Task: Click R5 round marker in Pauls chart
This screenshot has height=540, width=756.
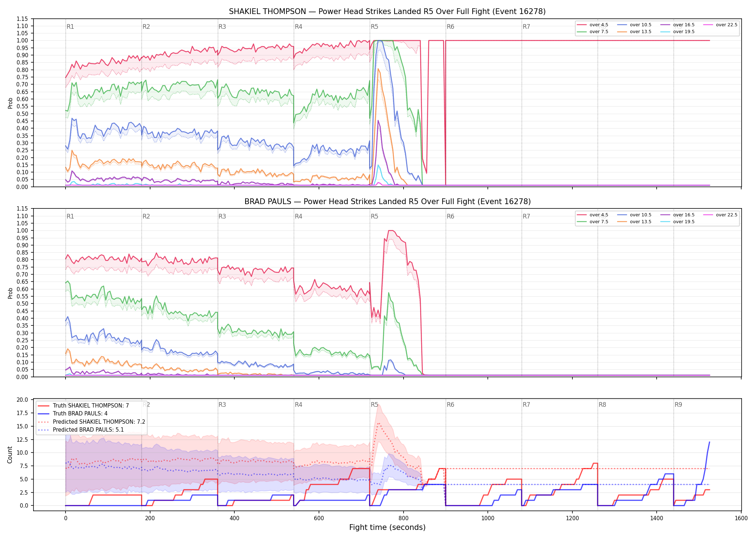Action: tap(374, 216)
